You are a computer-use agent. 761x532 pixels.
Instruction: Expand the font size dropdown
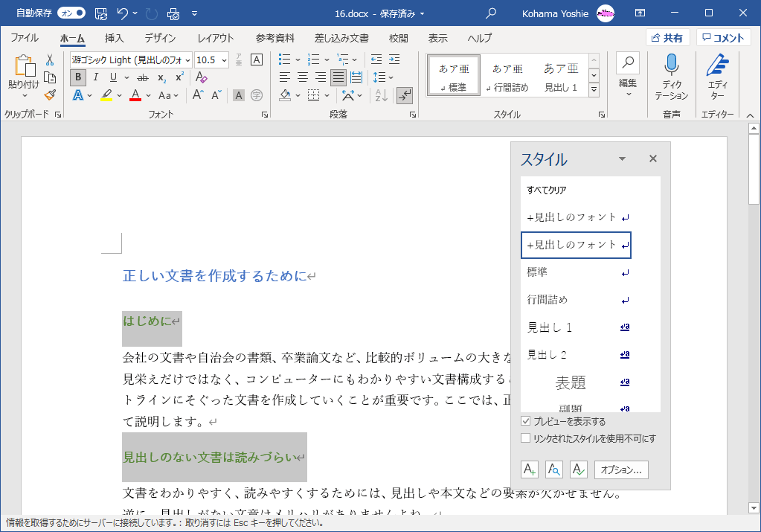coord(225,60)
